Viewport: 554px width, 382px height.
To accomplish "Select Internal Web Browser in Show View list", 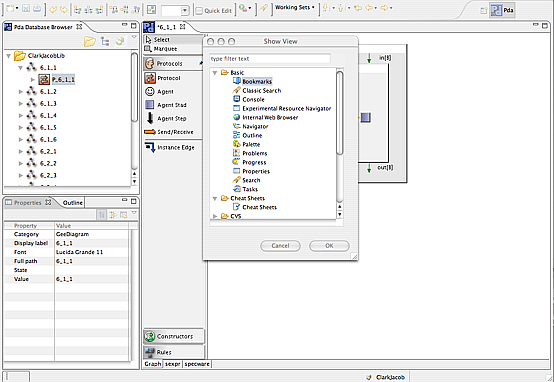I will 270,118.
